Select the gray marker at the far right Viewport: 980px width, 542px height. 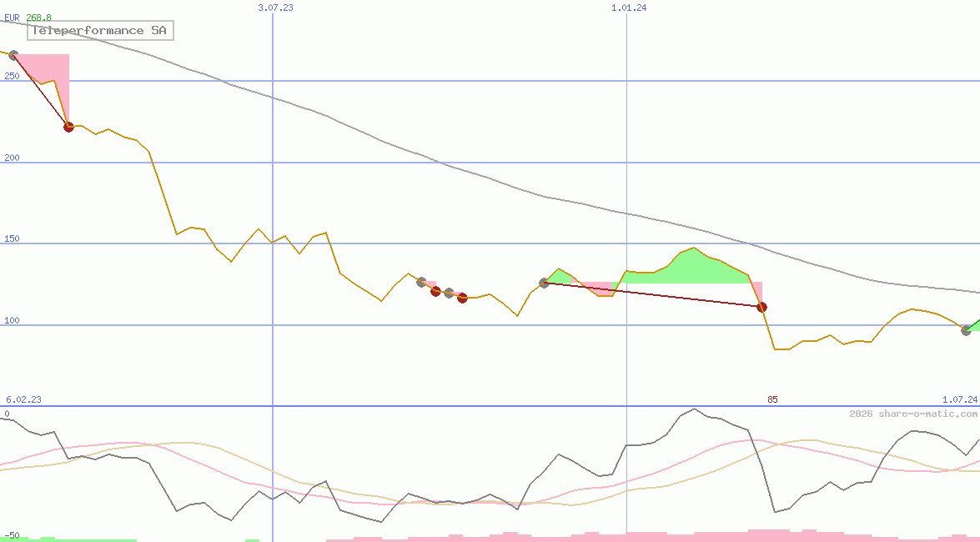(966, 330)
